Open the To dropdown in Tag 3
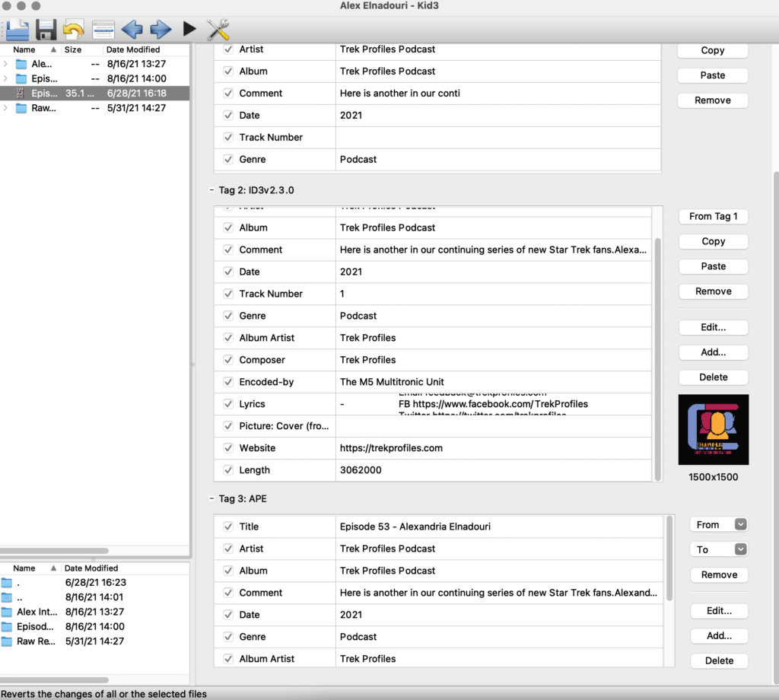 719,549
